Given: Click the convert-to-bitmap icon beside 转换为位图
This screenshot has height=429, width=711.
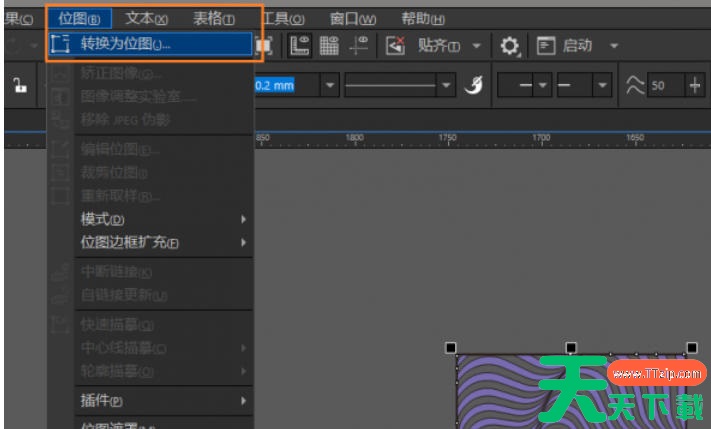Looking at the screenshot, I should point(60,44).
